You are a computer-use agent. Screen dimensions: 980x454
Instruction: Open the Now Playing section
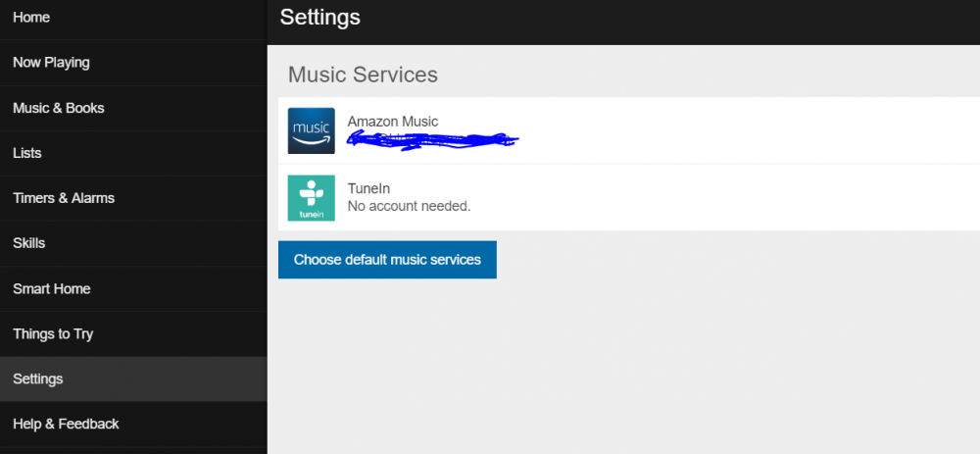coord(51,63)
